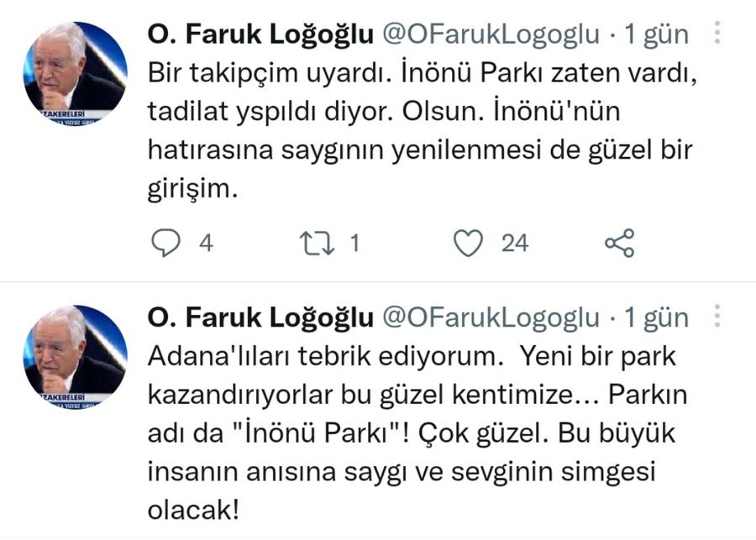
Task: Open the profile picture on the first tweet
Action: pos(75,74)
